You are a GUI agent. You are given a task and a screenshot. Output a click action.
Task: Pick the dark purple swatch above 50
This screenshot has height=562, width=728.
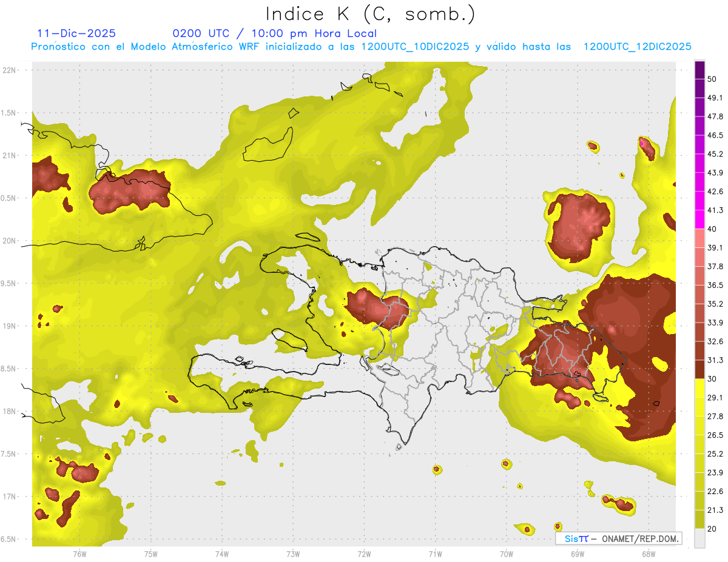pos(699,70)
